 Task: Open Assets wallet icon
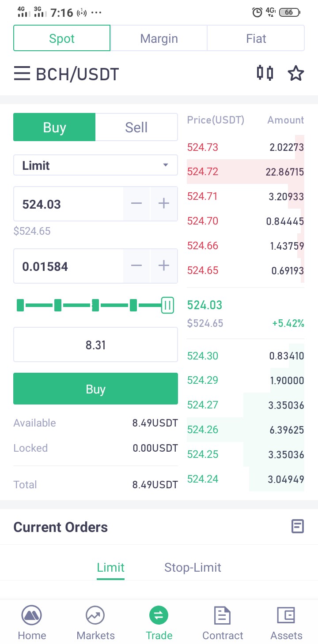(286, 623)
